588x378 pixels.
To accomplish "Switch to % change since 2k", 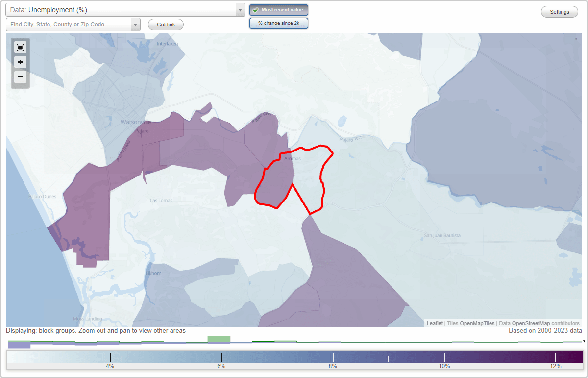I will click(279, 23).
